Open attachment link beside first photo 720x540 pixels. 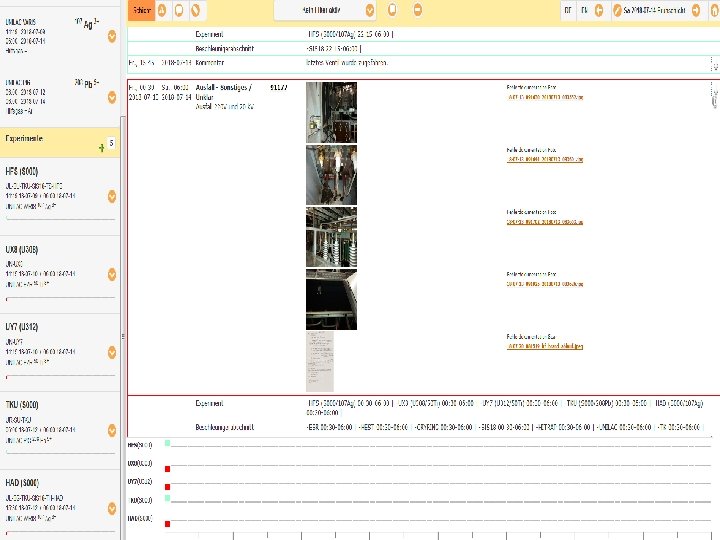coord(545,97)
